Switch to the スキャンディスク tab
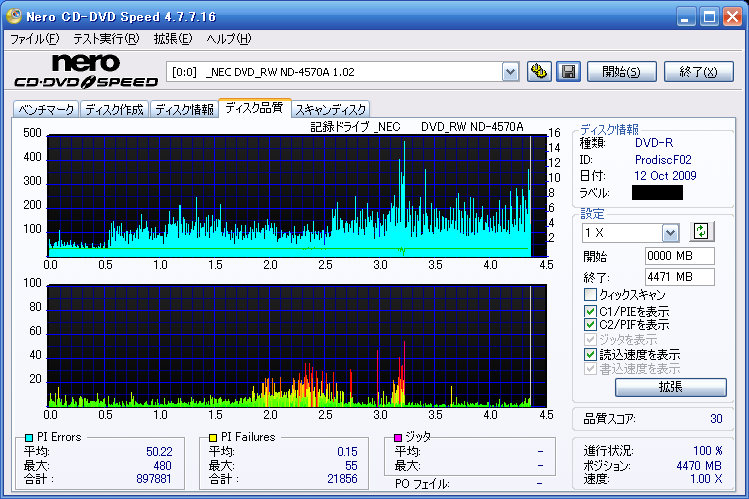This screenshot has width=749, height=499. [331, 109]
